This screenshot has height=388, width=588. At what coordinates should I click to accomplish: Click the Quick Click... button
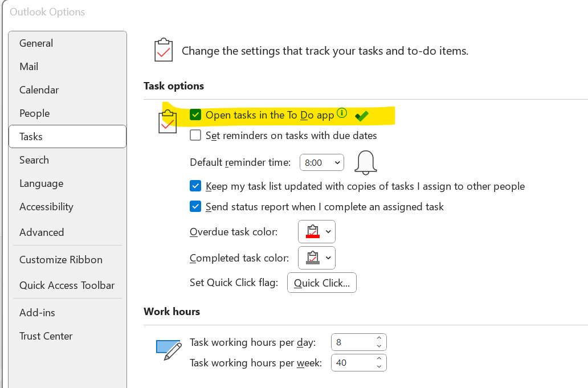coord(322,283)
